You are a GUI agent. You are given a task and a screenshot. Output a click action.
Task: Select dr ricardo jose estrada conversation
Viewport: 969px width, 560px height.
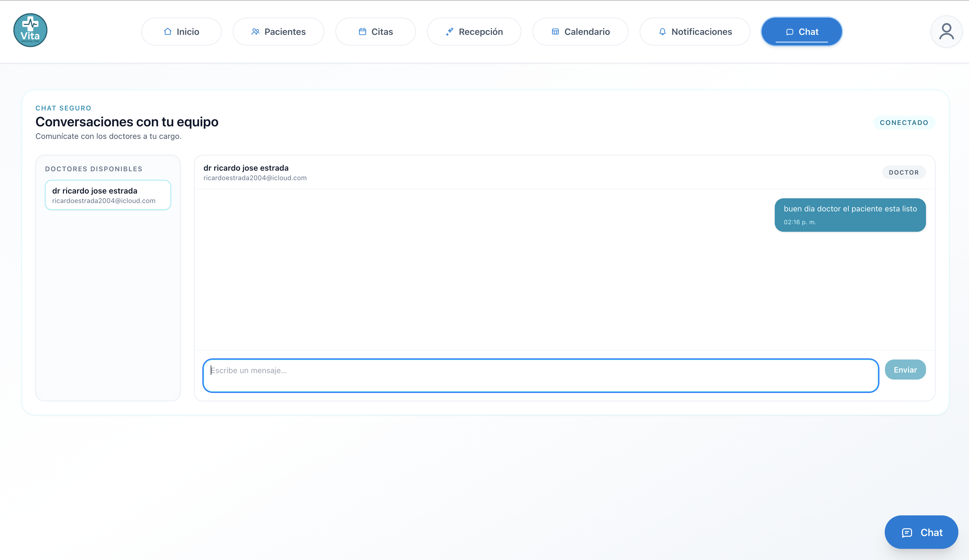click(x=108, y=195)
